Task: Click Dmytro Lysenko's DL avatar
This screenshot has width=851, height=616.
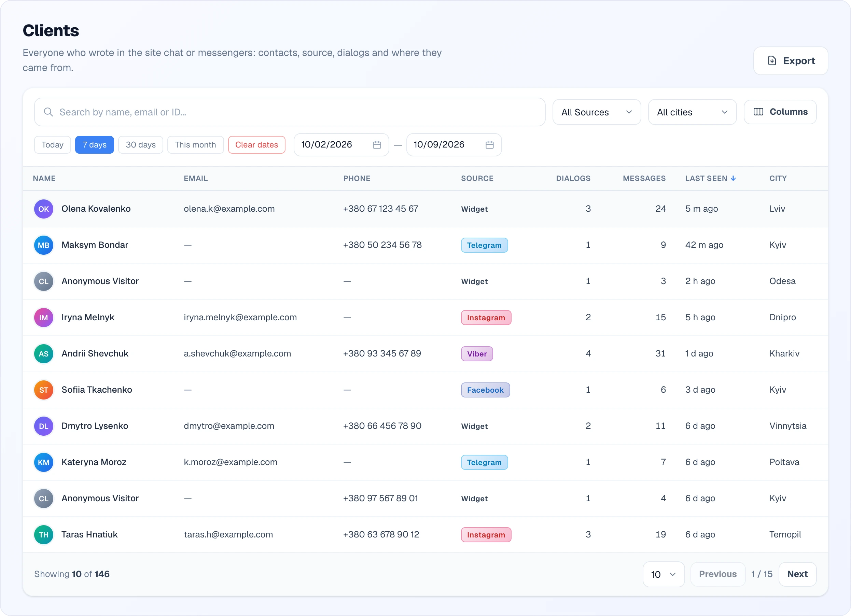Action: 43,426
